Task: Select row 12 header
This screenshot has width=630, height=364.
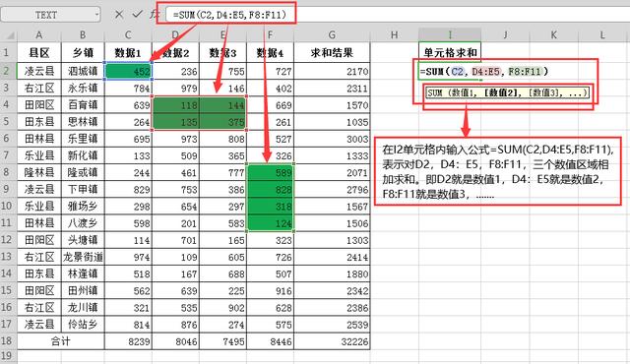Action: tap(8, 240)
